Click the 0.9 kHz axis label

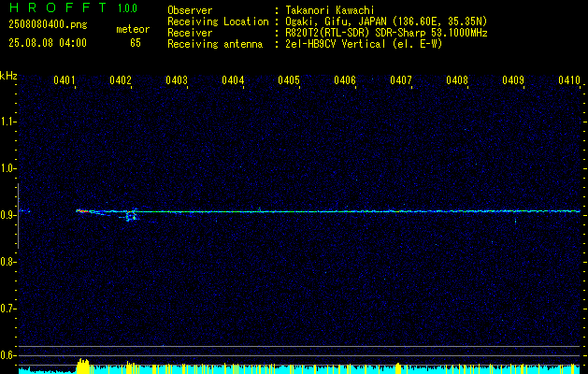point(8,215)
